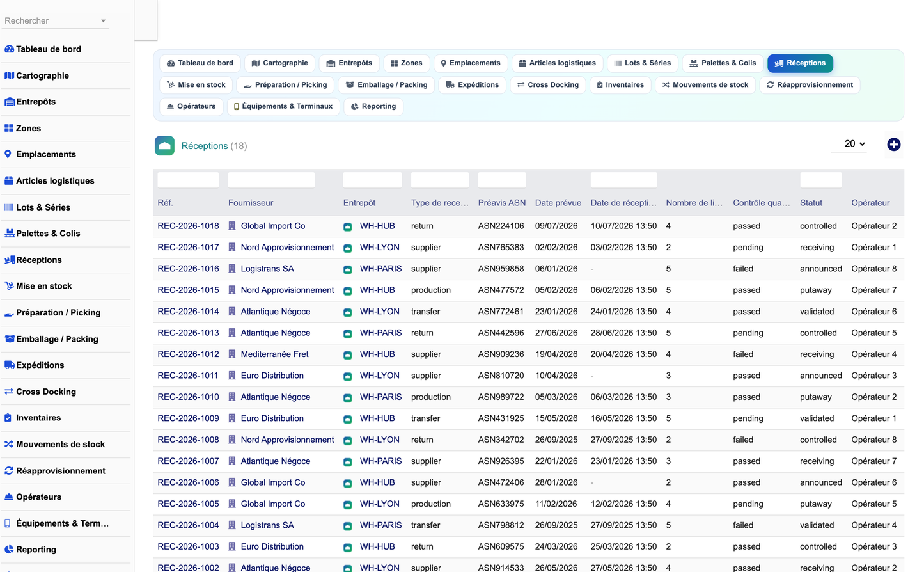
Task: Click the Réapprovisionnement refresh icon in sidebar
Action: [x=9, y=471]
